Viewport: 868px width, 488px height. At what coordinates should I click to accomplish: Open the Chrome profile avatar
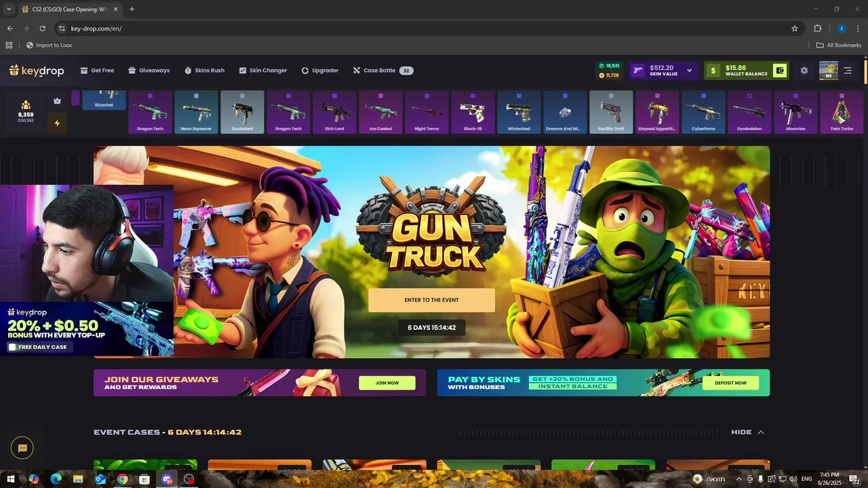click(842, 28)
